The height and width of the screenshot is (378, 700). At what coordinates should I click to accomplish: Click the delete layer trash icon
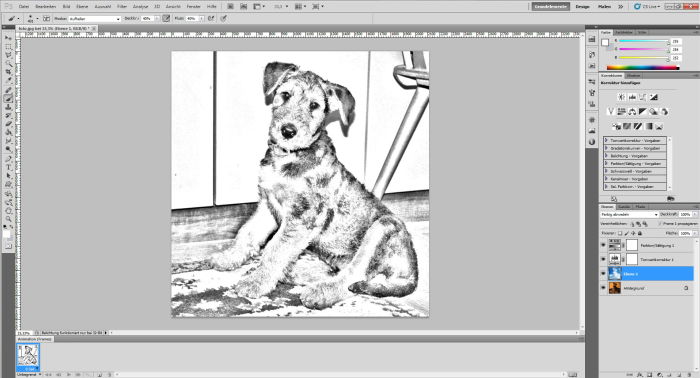coord(690,375)
